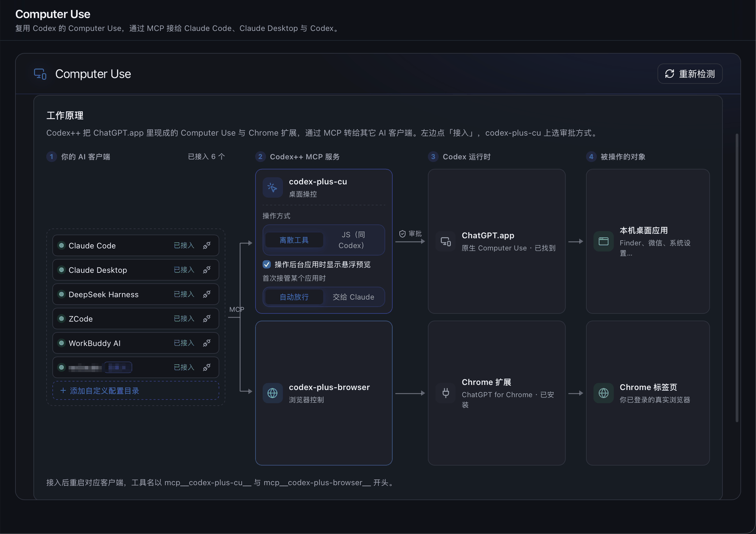The image size is (756, 534).
Task: Click the vertical scrollbar on the right
Action: pyautogui.click(x=737, y=278)
